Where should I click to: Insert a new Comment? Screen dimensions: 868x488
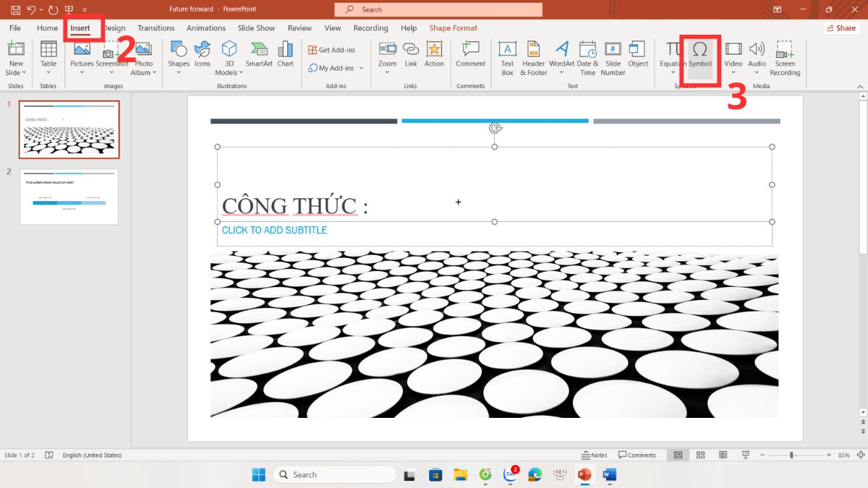click(x=470, y=54)
